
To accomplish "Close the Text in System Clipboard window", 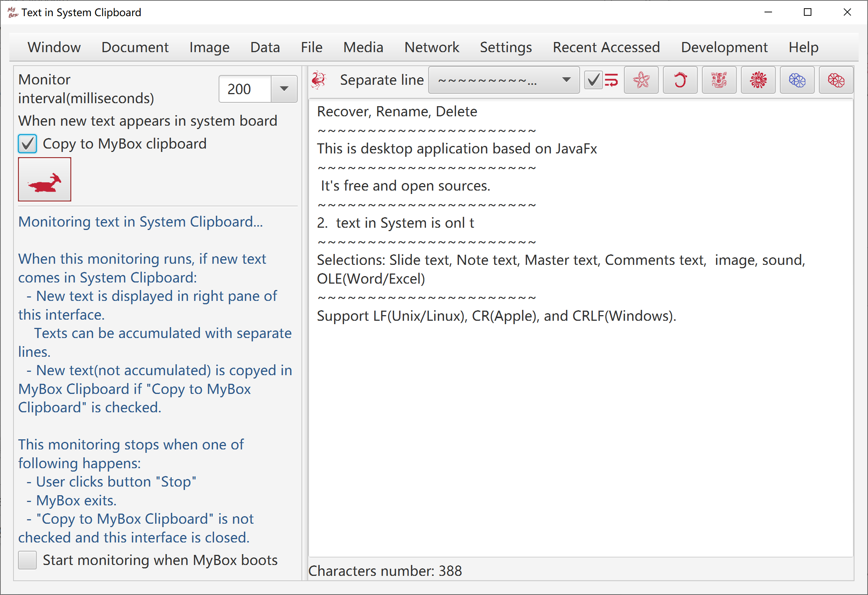I will [x=847, y=12].
